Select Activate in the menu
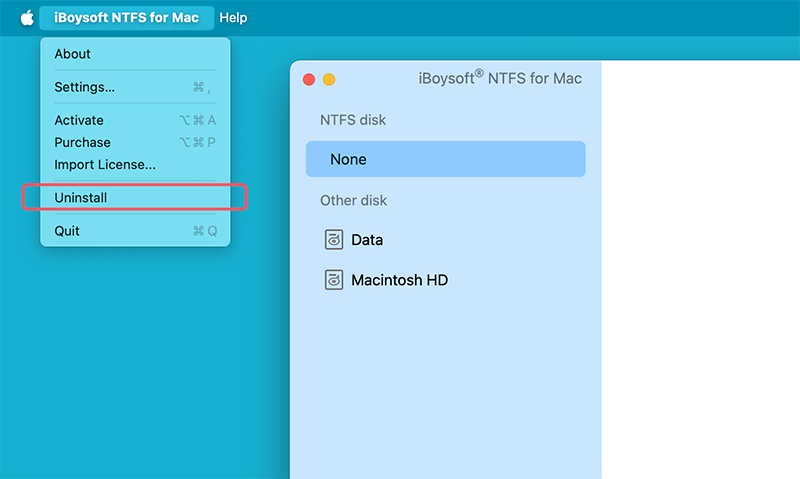Viewport: 800px width, 479px height. [x=135, y=120]
